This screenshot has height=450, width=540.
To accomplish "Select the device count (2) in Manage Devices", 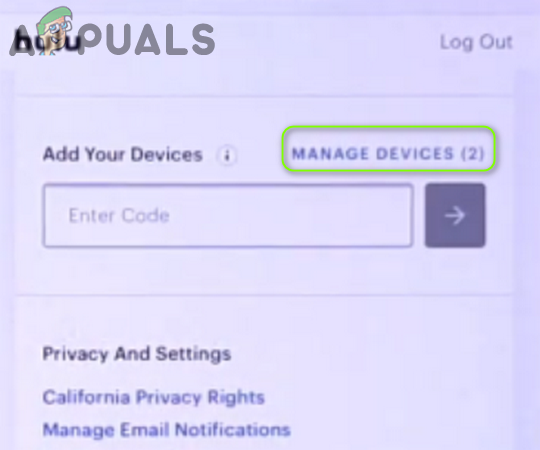I will coord(473,154).
